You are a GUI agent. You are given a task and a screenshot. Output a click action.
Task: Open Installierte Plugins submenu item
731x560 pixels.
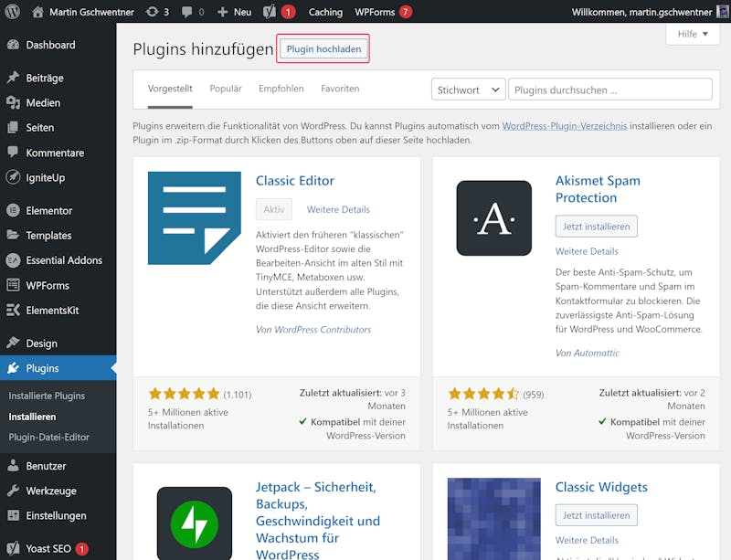[47, 396]
